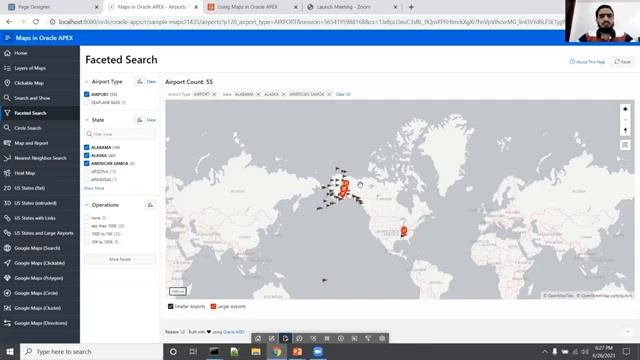640x360 pixels.
Task: Uncheck the AMERICAN SAMOA checkbox
Action: [87, 163]
